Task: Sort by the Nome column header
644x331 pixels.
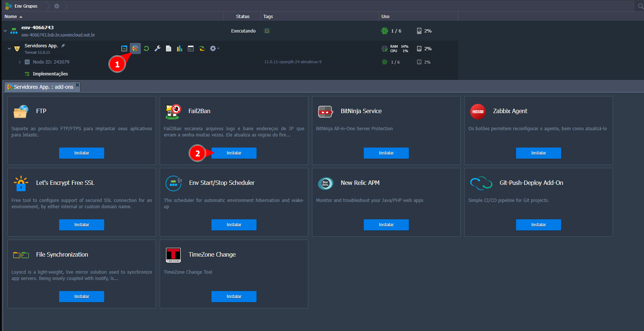Action: (11, 17)
